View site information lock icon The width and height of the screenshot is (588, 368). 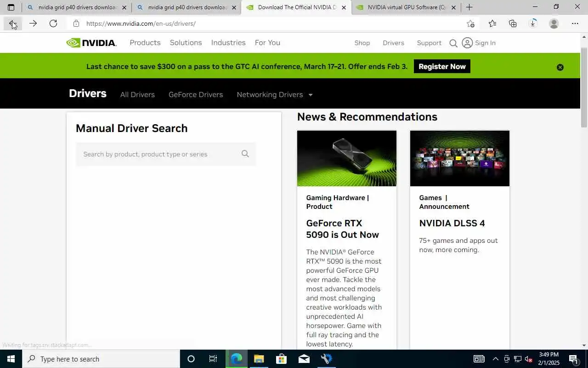(76, 23)
